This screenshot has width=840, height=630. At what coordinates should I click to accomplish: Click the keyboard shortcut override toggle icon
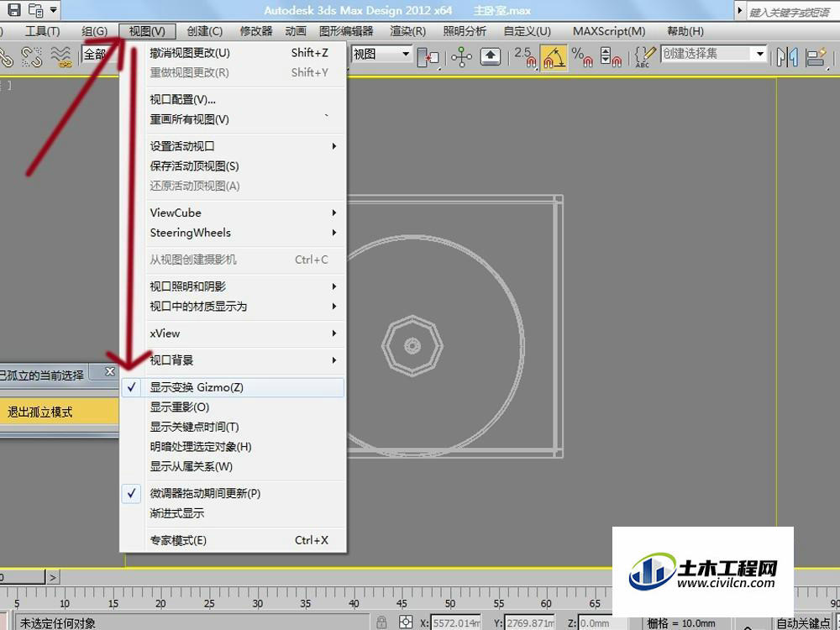[x=491, y=56]
